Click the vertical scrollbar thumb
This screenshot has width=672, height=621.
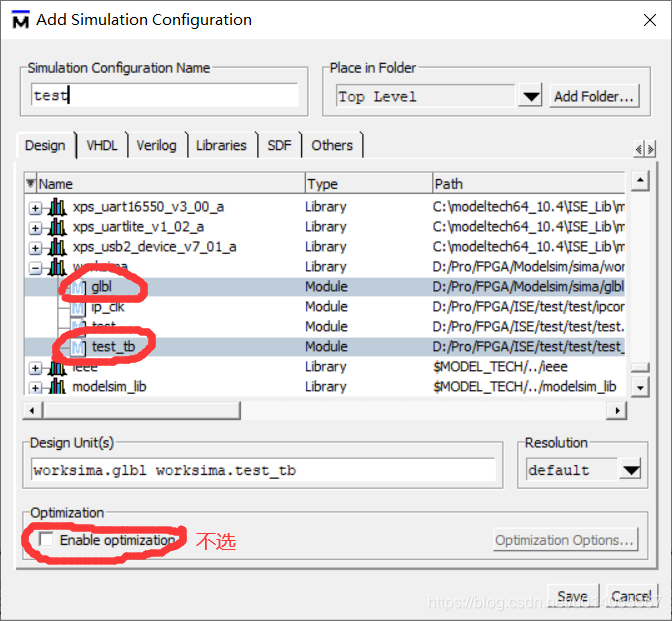640,367
